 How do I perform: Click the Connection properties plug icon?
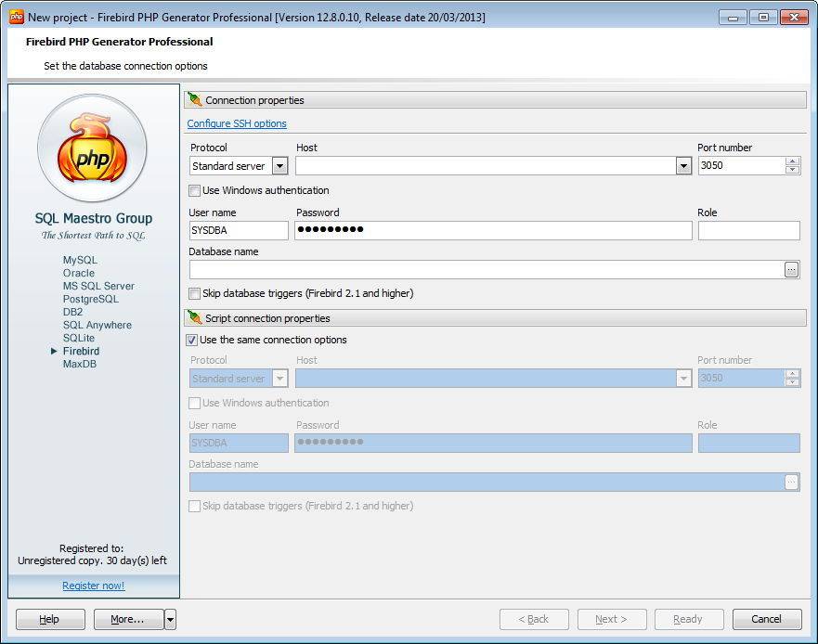[x=195, y=99]
